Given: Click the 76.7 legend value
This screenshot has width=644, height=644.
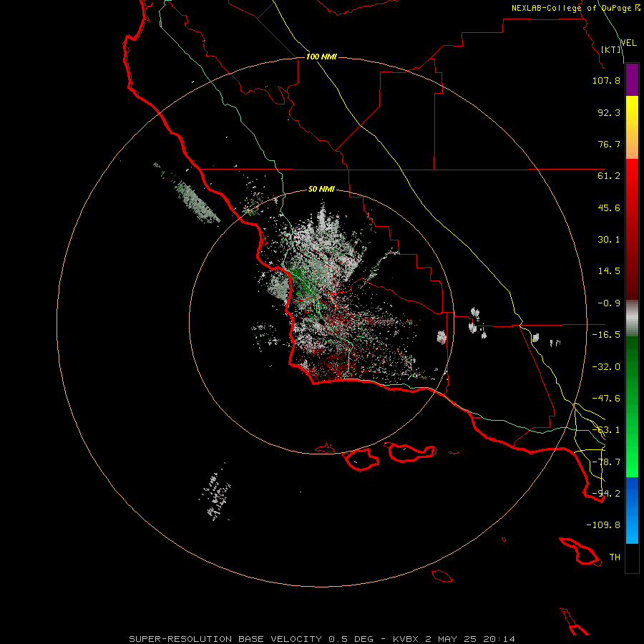Looking at the screenshot, I should click(x=609, y=144).
